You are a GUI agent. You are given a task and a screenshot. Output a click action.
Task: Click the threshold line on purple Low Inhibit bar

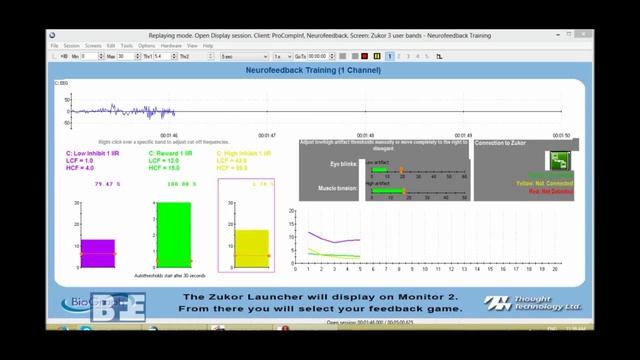[98, 254]
